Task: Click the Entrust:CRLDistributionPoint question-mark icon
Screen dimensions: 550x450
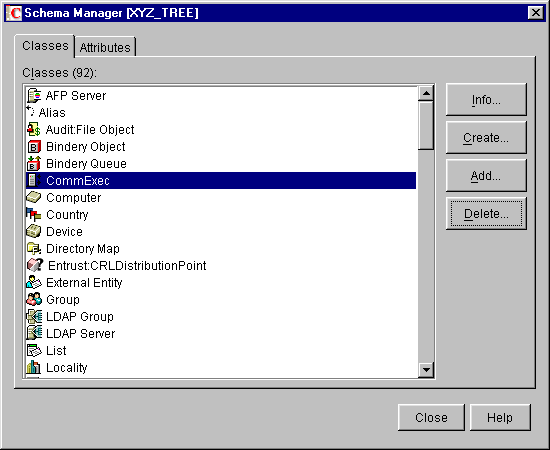Action: click(x=35, y=265)
